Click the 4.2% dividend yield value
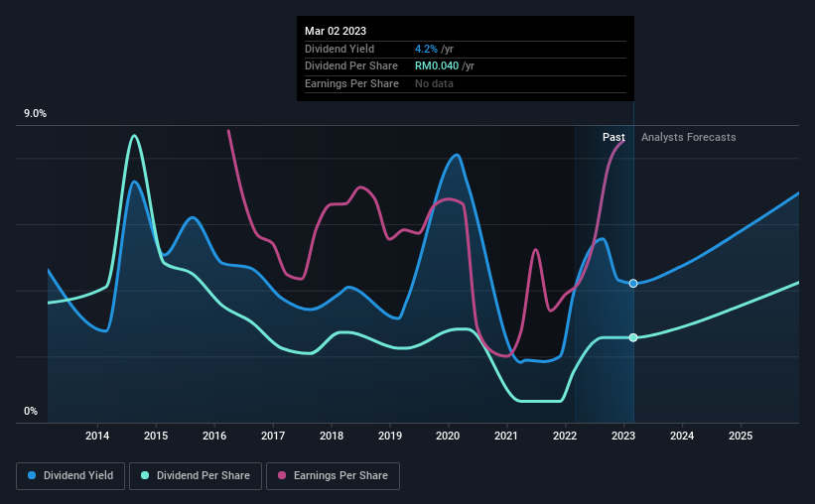Screen dimensions: 815x504 [x=426, y=49]
